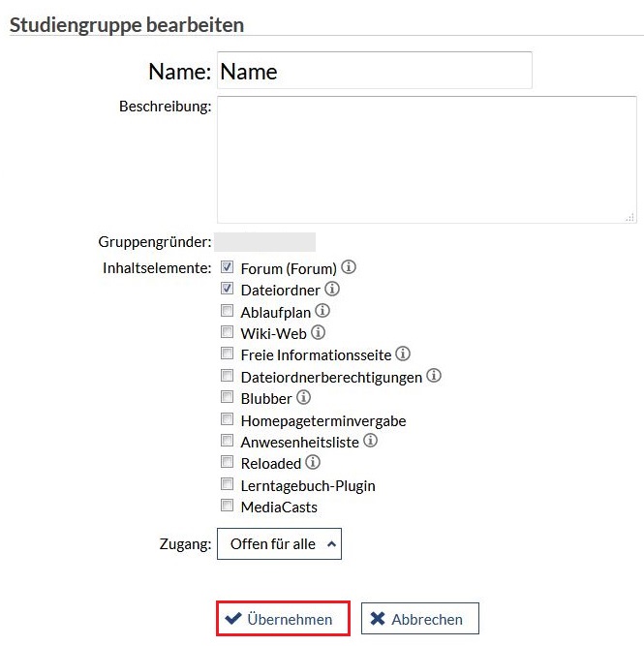Uncheck the Forum (Forum) checkbox
The width and height of the screenshot is (644, 646).
(x=227, y=267)
